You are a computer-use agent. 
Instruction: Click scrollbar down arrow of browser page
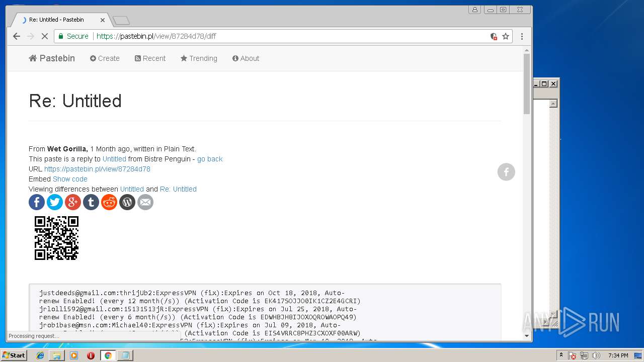527,336
